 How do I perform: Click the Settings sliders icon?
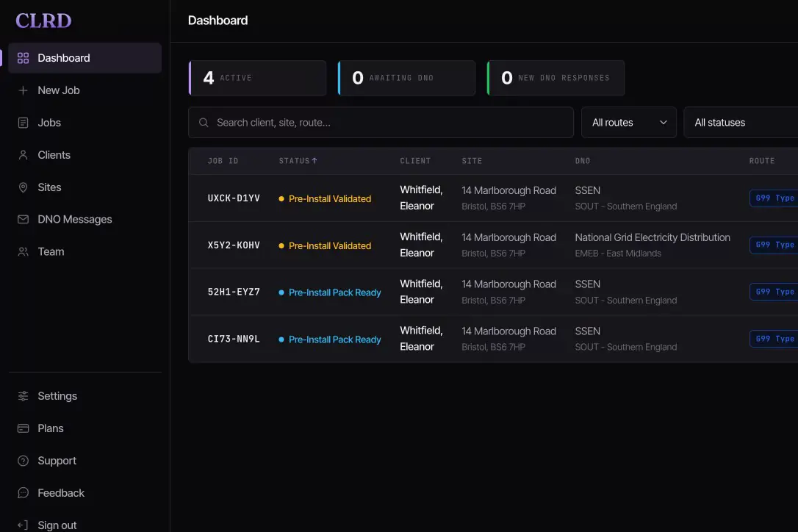click(x=23, y=396)
